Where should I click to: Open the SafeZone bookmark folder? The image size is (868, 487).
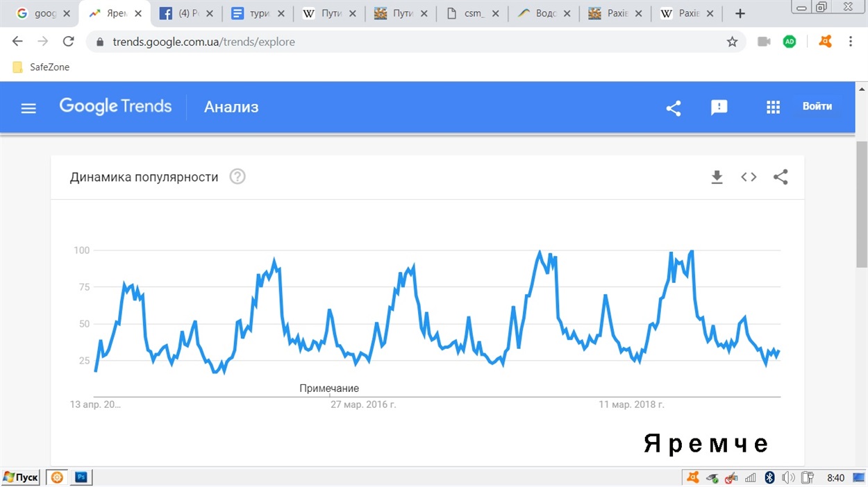point(42,67)
